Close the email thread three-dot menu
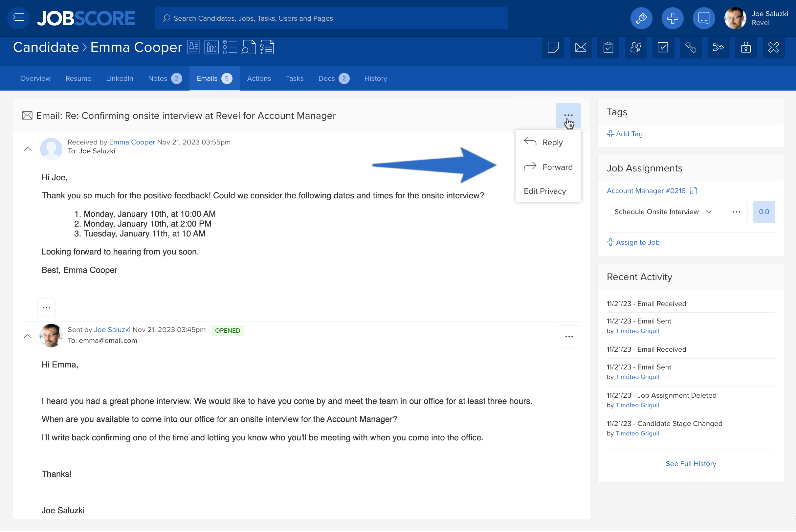 click(x=568, y=115)
